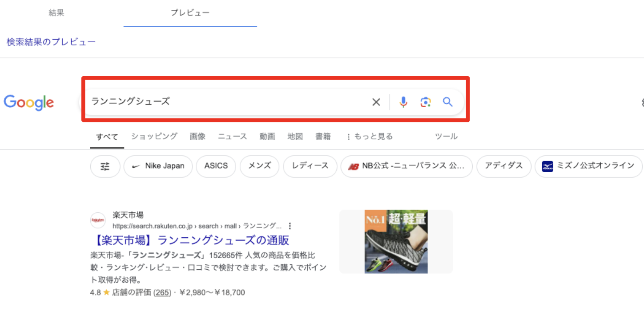Open the 動画 search tab
The height and width of the screenshot is (324, 644).
click(267, 136)
